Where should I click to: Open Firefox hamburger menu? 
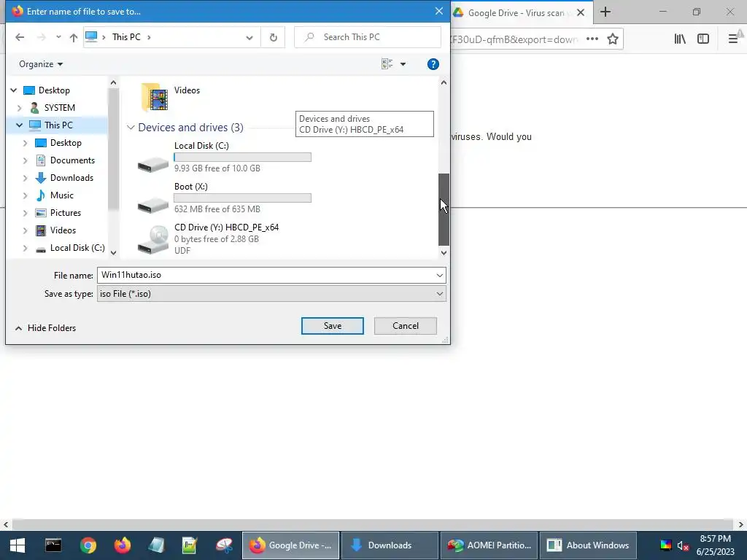[733, 39]
